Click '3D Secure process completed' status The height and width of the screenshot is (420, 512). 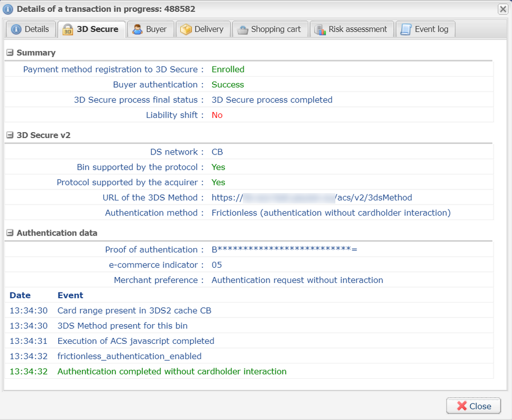[x=272, y=99]
